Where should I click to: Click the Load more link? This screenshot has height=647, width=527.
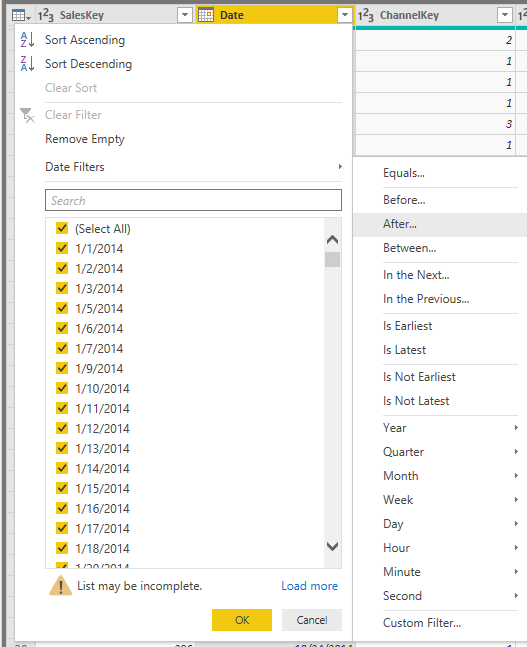tap(310, 586)
